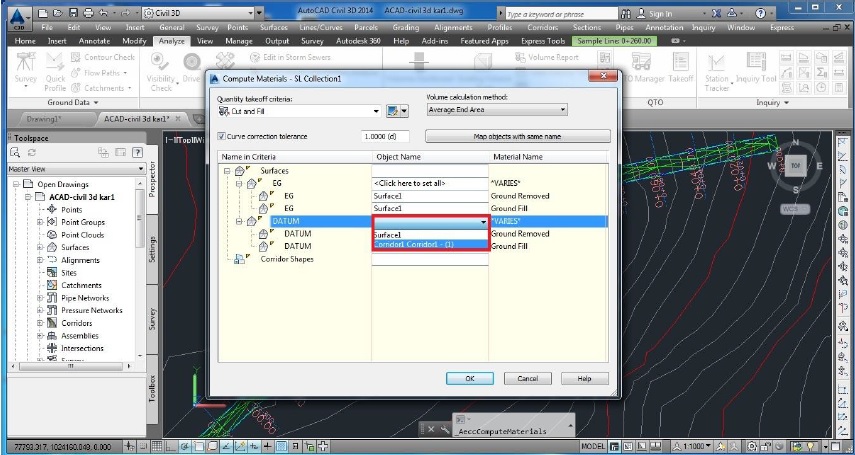Select Surface1 in the dropdown list
Viewport: 855px width, 455px height.
(430, 235)
